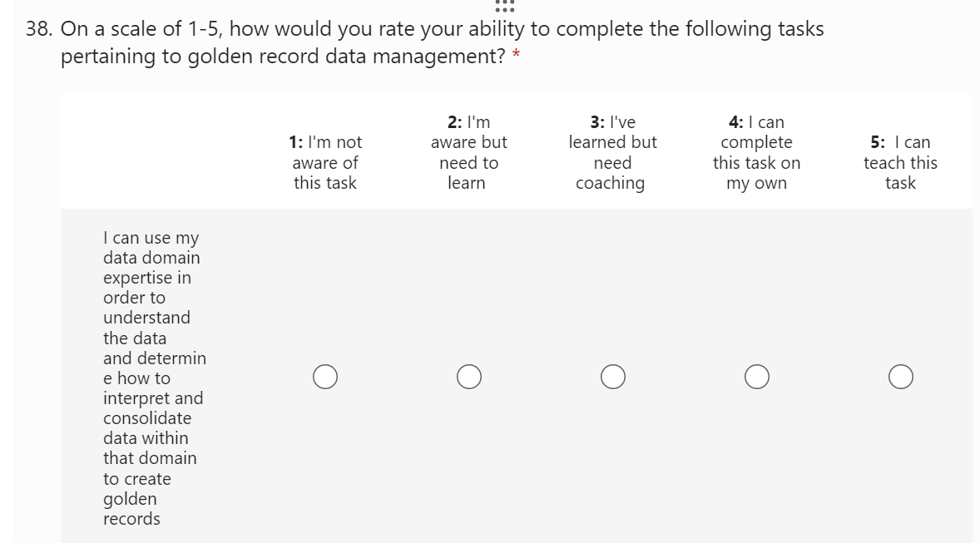Click the red required asterisk

tap(517, 57)
